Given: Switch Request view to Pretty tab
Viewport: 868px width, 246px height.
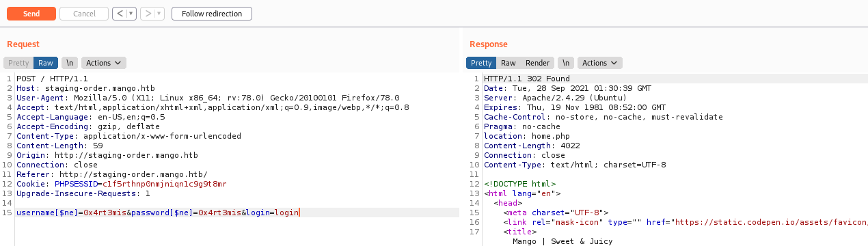Looking at the screenshot, I should (x=18, y=63).
